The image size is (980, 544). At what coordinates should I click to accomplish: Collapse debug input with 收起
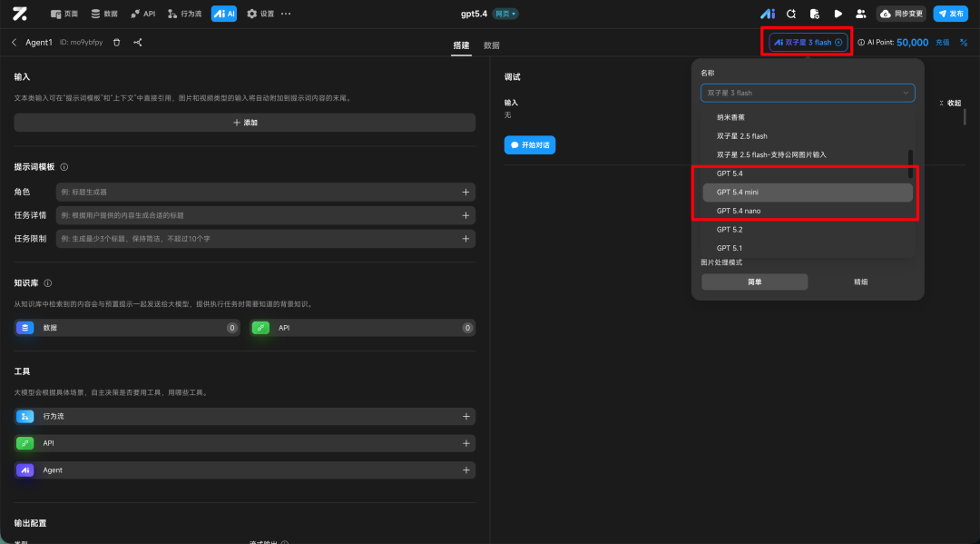(950, 104)
